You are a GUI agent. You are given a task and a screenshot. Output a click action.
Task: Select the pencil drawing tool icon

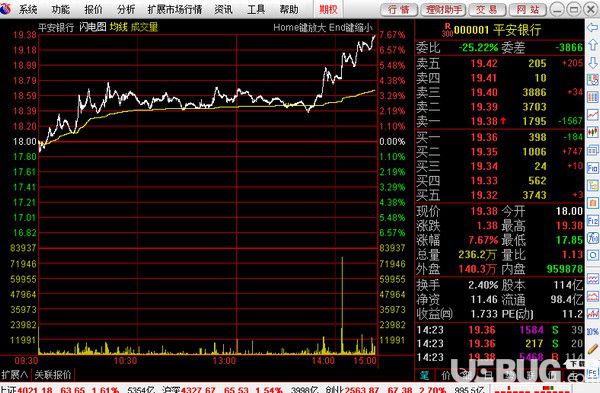click(593, 349)
